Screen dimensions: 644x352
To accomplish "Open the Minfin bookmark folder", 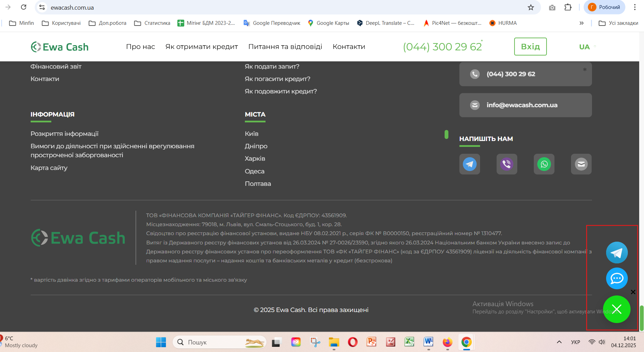I will click(21, 23).
